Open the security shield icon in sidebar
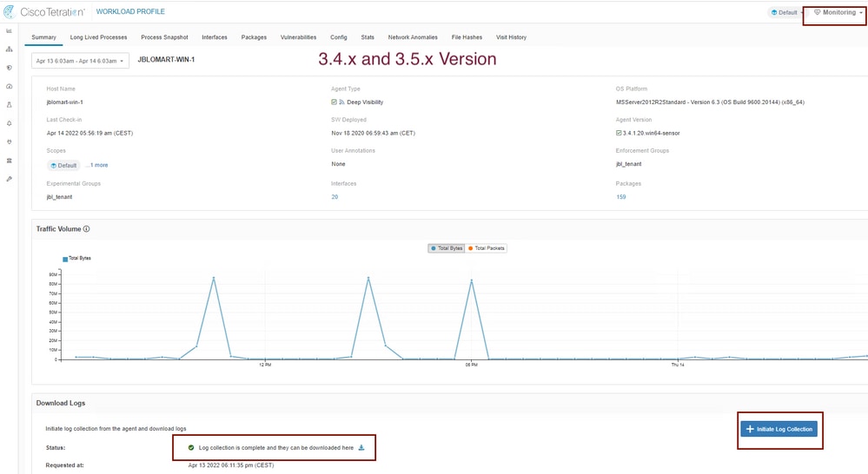 coord(9,68)
